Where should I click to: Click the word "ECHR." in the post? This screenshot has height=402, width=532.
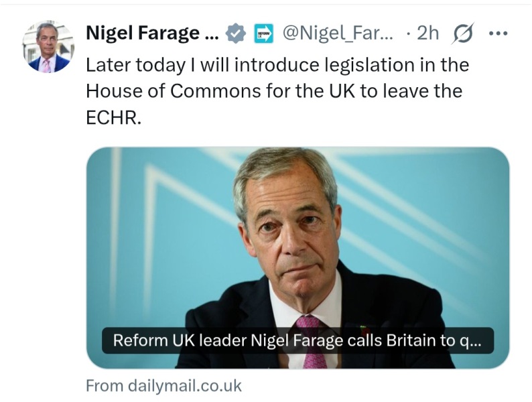[x=113, y=116]
